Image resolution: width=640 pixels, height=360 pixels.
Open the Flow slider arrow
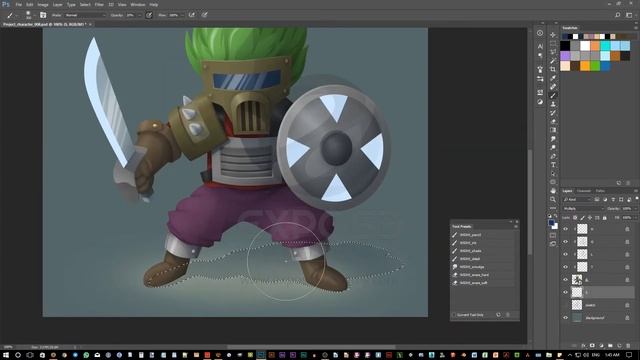tap(182, 15)
